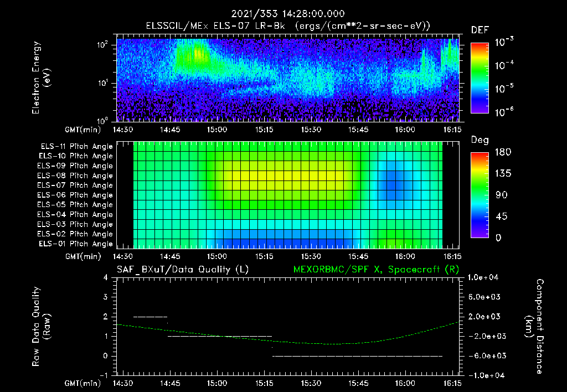Click GMT(min) label under the spectrogram panel
The height and width of the screenshot is (392, 567).
83,130
